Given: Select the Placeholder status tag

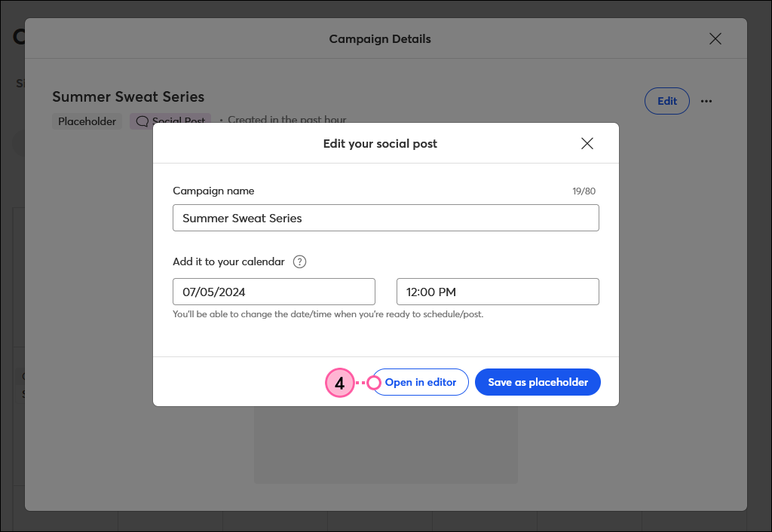Looking at the screenshot, I should 87,121.
